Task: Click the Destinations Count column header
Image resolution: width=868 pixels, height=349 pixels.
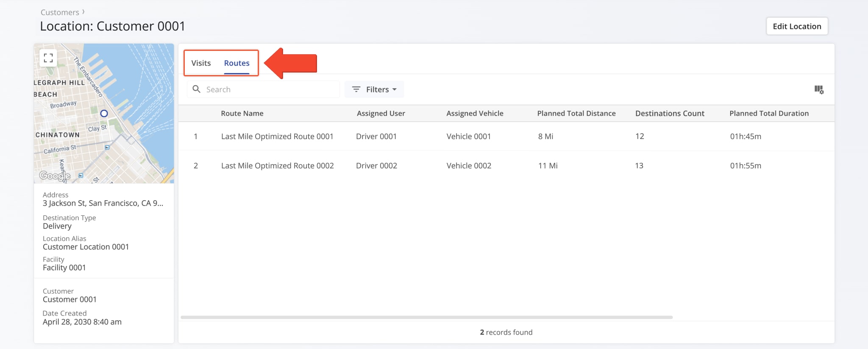Action: [x=669, y=113]
